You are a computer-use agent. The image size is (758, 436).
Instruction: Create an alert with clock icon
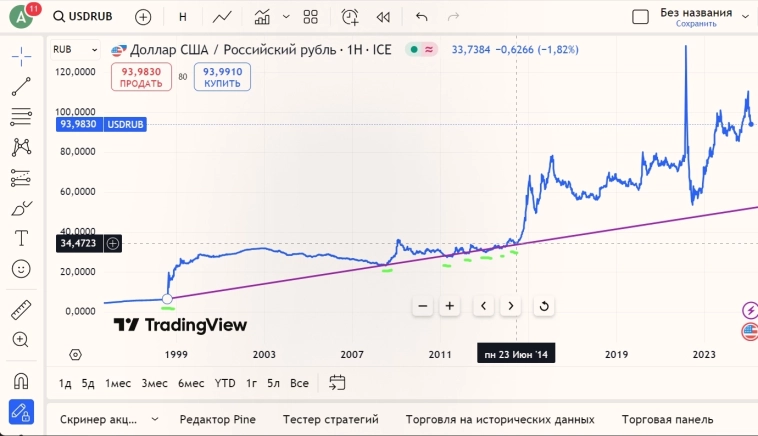(x=350, y=17)
